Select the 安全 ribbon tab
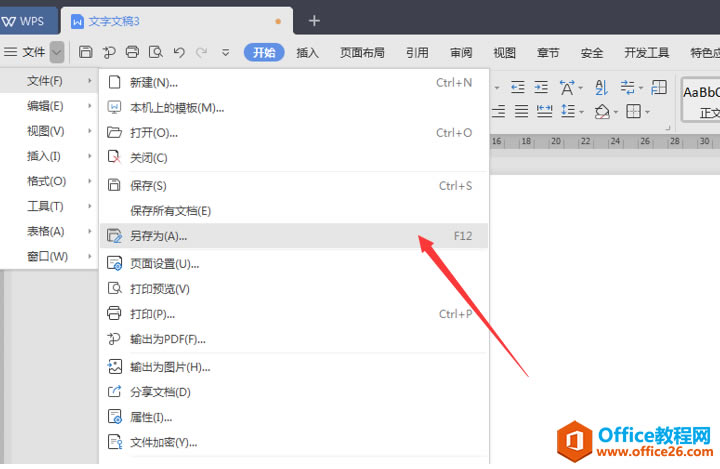Viewport: 720px width, 469px height. click(x=592, y=53)
